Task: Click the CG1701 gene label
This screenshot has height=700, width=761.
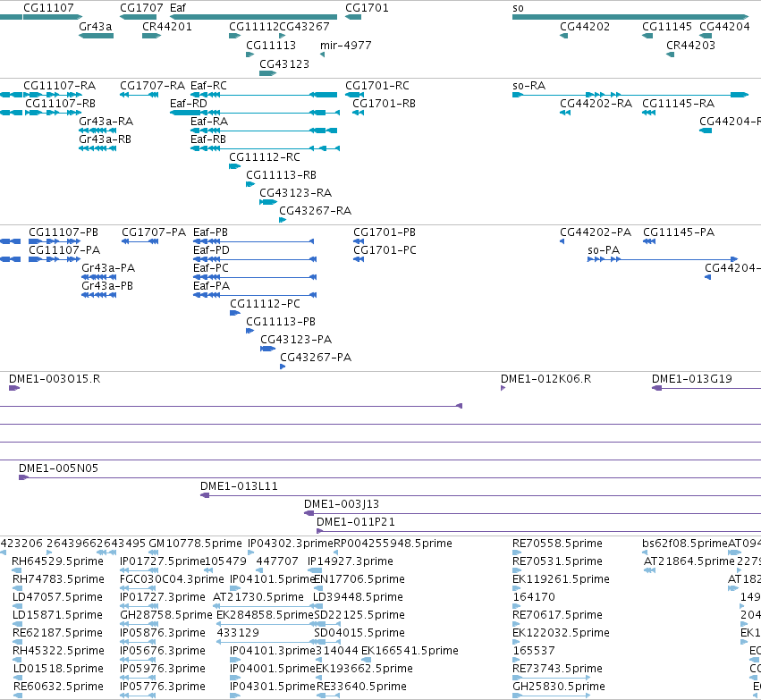Action: 367,8
